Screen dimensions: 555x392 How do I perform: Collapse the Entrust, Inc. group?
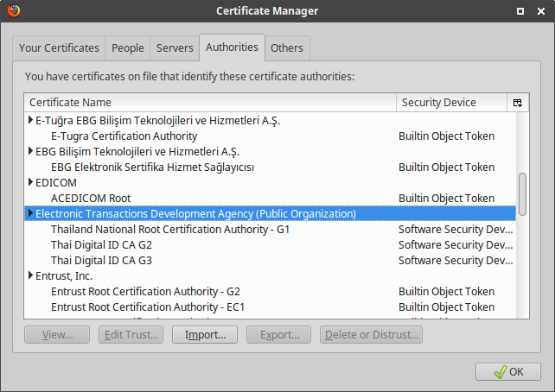[x=31, y=276]
